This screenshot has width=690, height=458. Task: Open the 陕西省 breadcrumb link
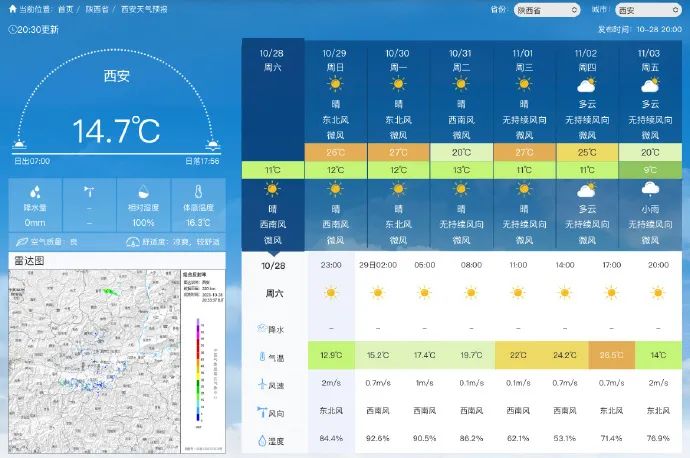97,9
